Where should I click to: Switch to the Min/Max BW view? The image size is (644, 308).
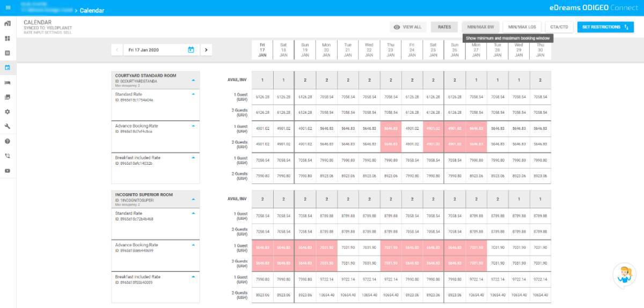(x=480, y=27)
